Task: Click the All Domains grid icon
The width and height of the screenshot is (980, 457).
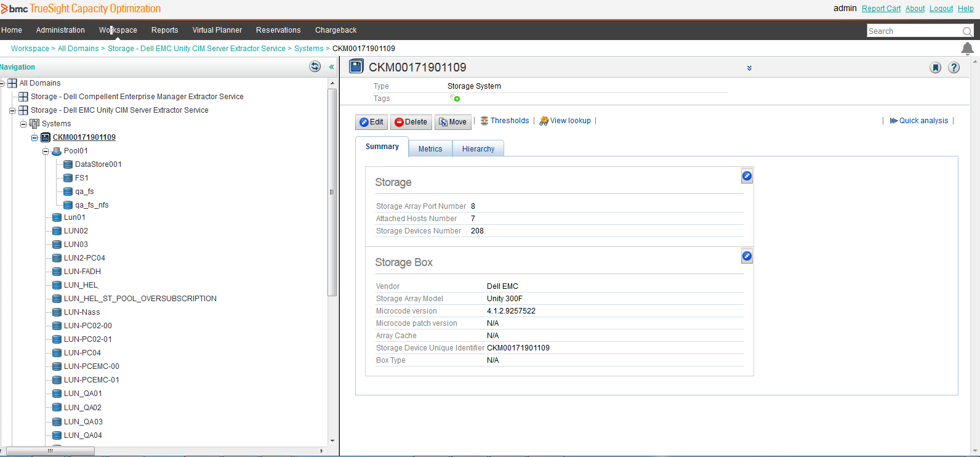Action: click(12, 83)
